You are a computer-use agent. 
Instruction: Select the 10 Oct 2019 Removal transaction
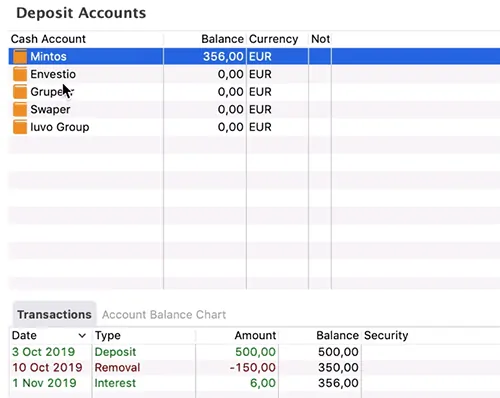254,367
